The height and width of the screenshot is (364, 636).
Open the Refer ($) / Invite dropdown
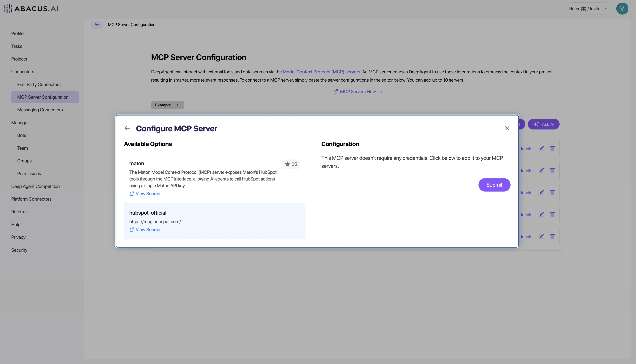[588, 8]
